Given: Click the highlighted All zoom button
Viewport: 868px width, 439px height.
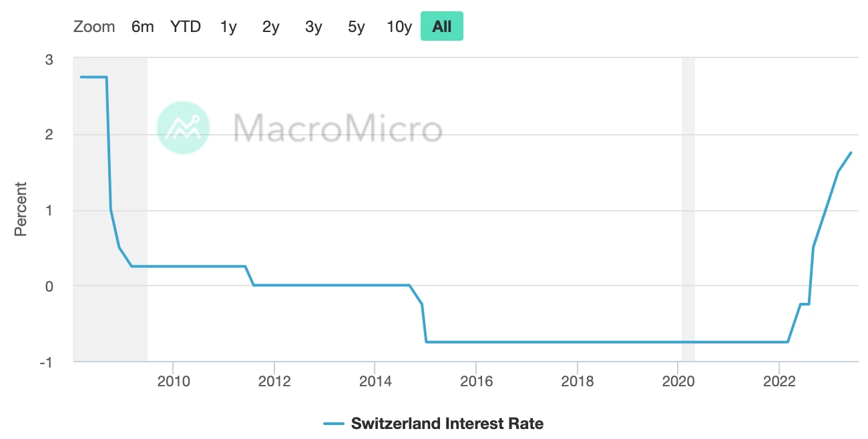Looking at the screenshot, I should click(441, 27).
